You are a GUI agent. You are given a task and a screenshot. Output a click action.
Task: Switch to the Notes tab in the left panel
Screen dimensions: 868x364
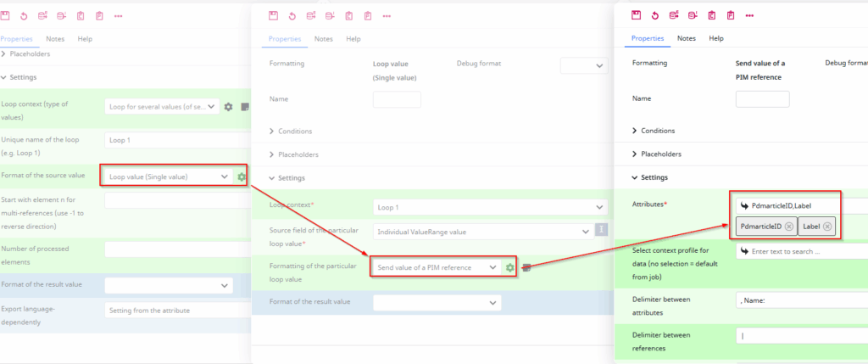coord(55,39)
